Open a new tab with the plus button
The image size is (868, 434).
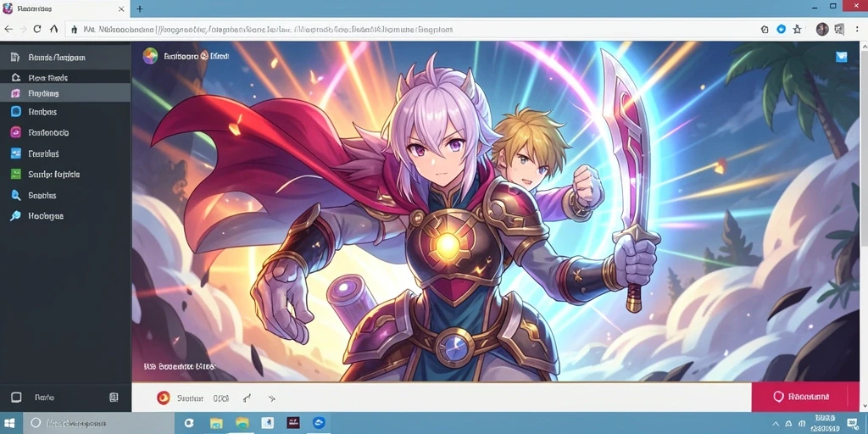(x=140, y=8)
